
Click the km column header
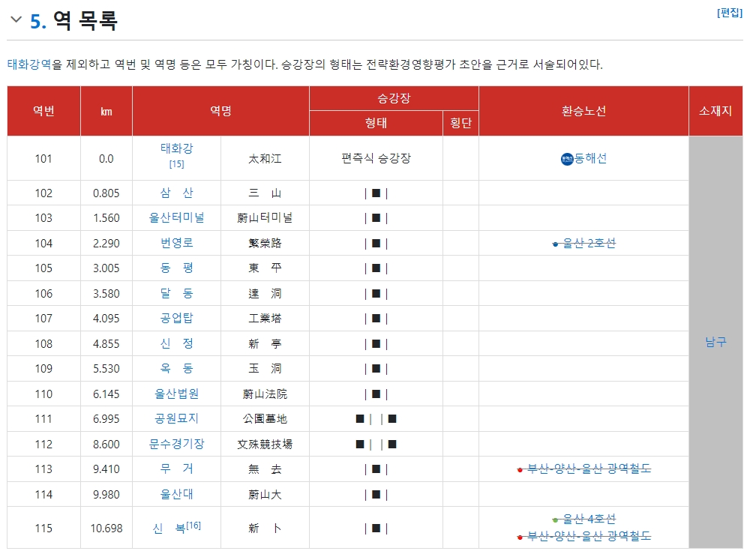pos(106,112)
